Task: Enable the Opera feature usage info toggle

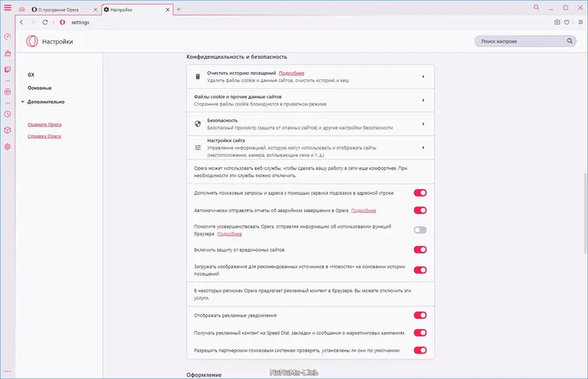Action: coord(420,230)
